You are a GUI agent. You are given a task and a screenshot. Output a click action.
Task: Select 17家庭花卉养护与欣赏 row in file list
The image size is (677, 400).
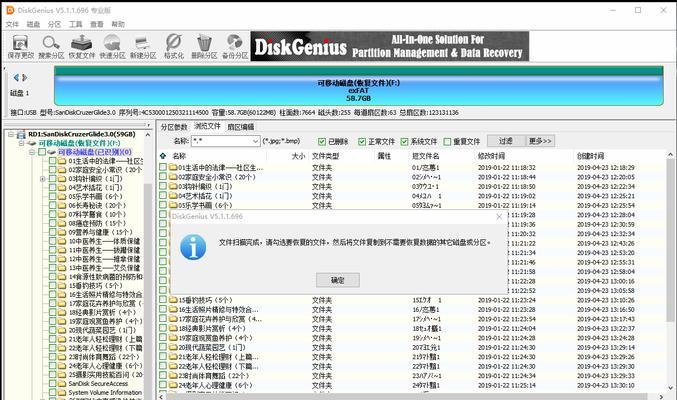(412, 319)
